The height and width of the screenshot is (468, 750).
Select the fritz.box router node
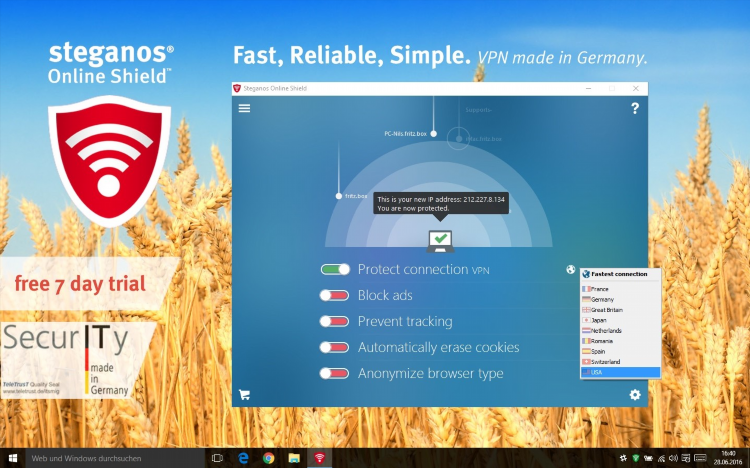click(x=339, y=196)
